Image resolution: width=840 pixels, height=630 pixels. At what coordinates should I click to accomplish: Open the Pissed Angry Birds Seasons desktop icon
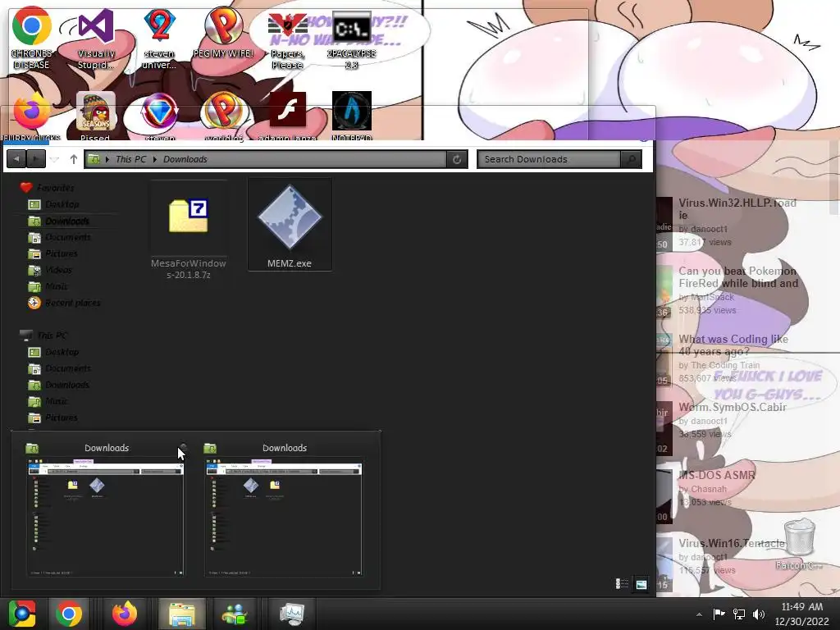click(95, 116)
